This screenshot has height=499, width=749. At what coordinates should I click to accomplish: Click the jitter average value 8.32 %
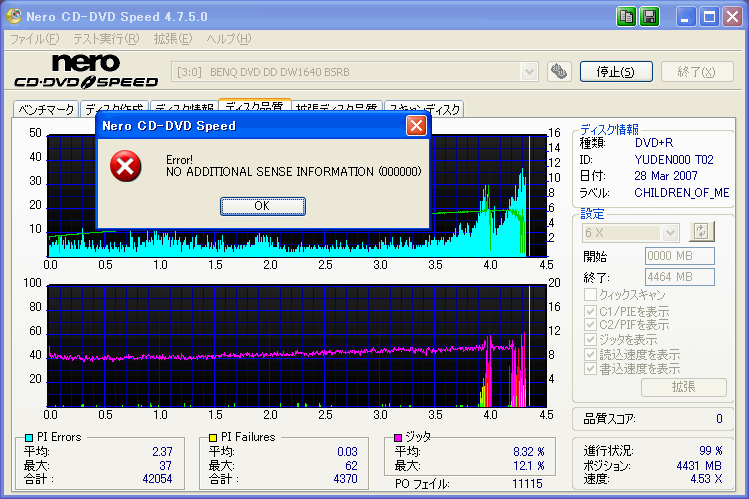click(529, 452)
